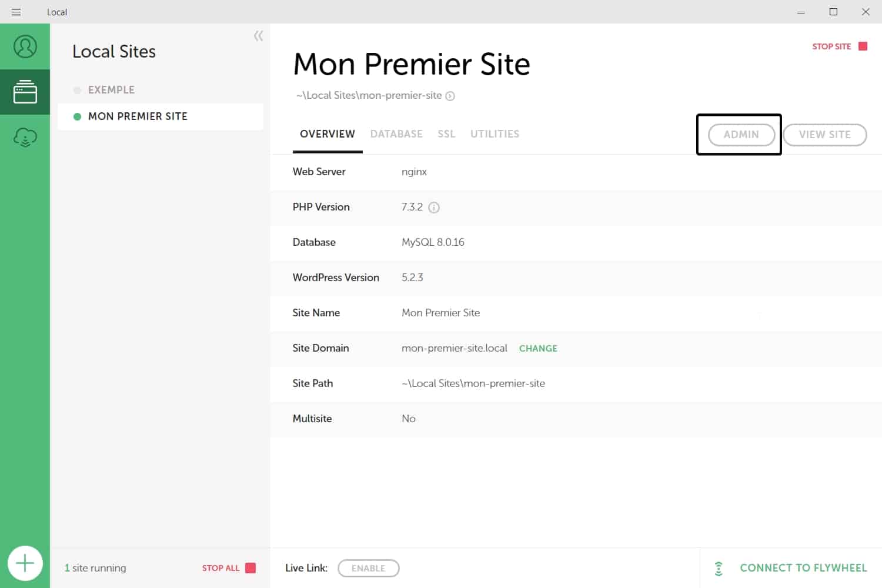Close the Local window
The image size is (882, 588).
pyautogui.click(x=866, y=12)
